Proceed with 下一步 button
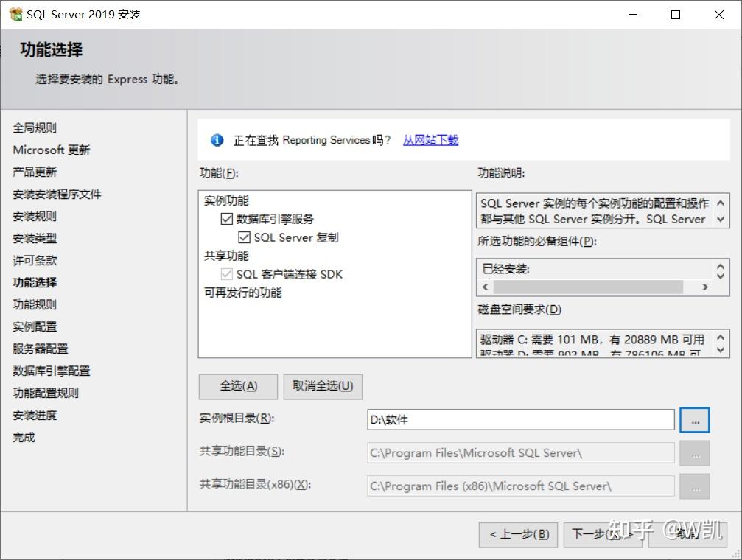The height and width of the screenshot is (560, 742). click(603, 534)
